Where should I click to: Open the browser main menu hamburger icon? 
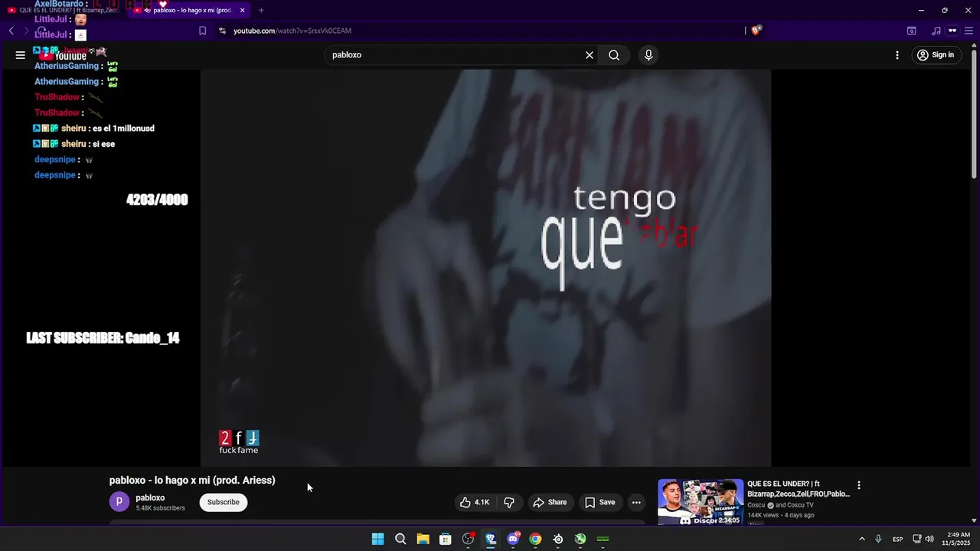point(969,31)
